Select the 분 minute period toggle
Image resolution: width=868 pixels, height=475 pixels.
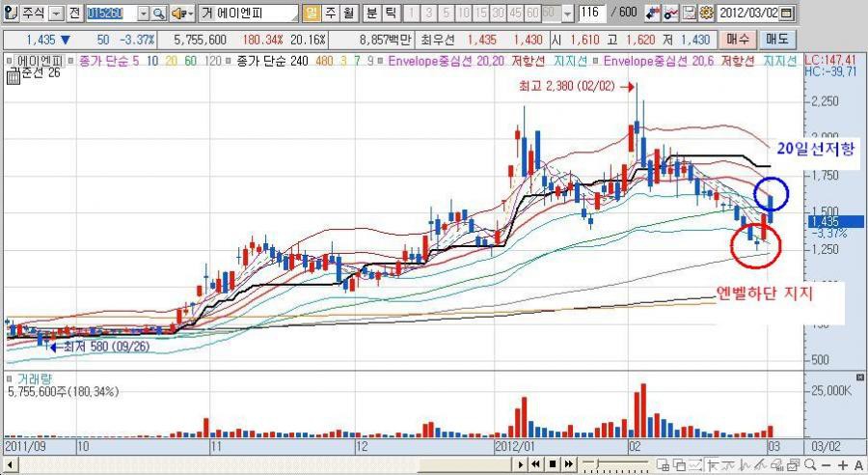pyautogui.click(x=371, y=14)
